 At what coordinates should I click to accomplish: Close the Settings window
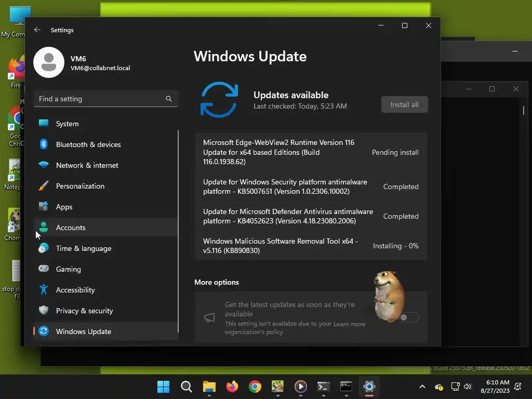429,25
